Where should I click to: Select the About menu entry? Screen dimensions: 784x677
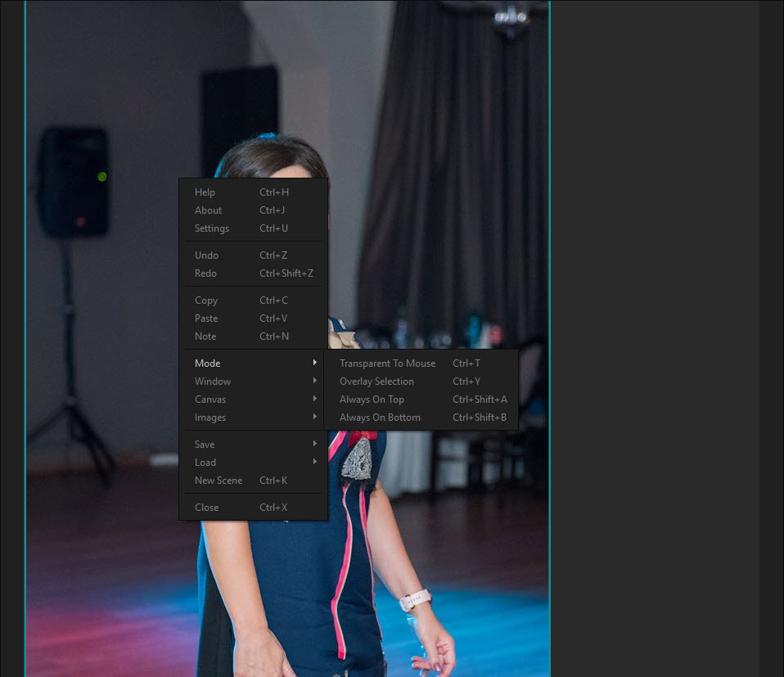coord(253,210)
